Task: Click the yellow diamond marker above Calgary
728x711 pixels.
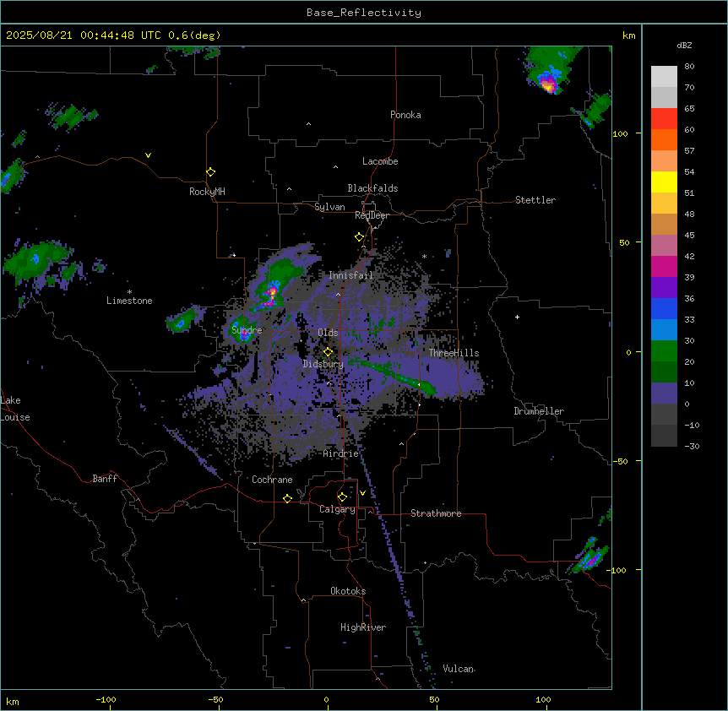Action: tap(342, 497)
